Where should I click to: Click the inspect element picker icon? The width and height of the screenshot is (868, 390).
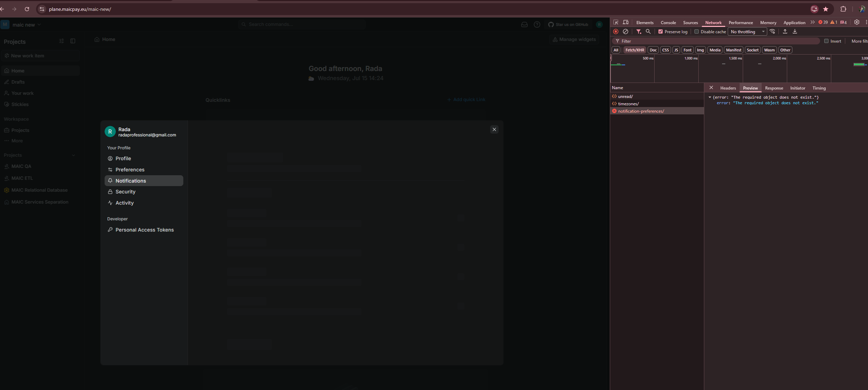[x=616, y=22]
